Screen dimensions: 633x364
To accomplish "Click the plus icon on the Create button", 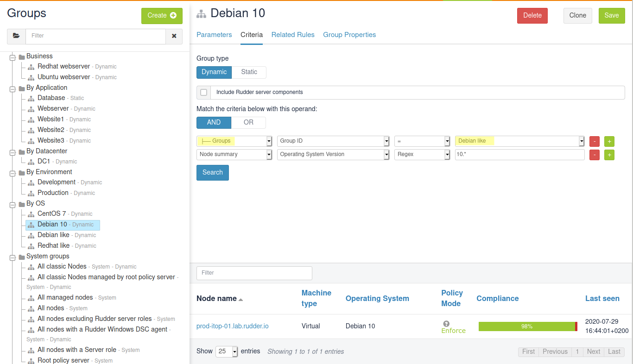I will pos(173,15).
